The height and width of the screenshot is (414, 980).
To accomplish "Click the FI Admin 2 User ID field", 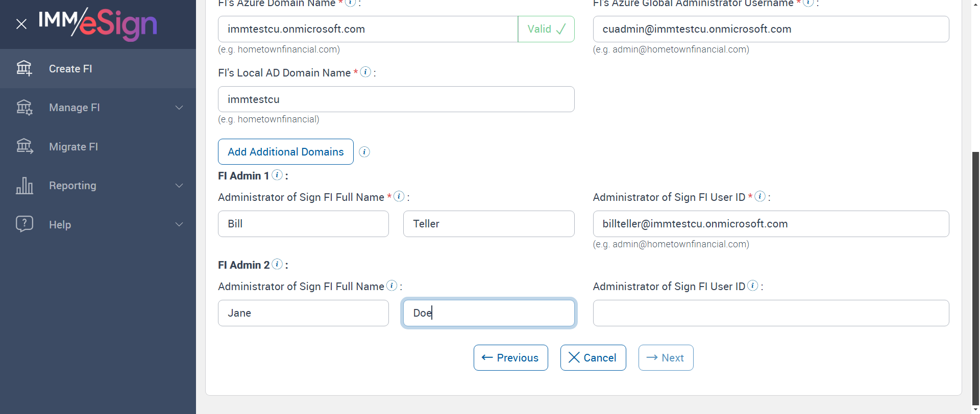I will 771,313.
